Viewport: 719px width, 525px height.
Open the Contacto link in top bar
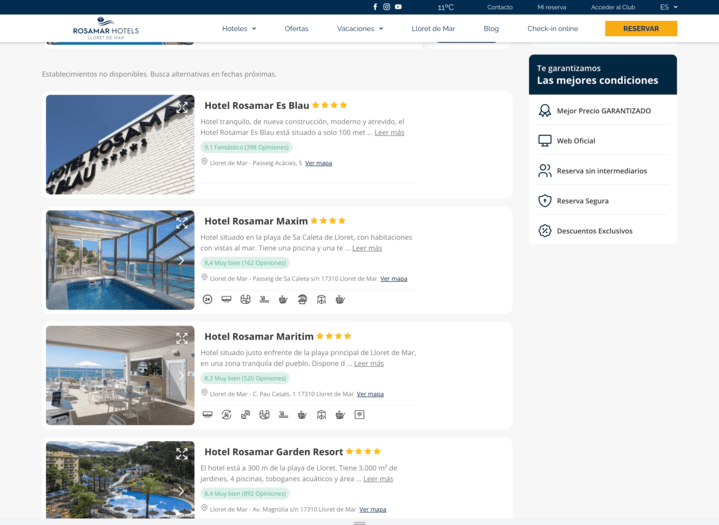coord(500,7)
